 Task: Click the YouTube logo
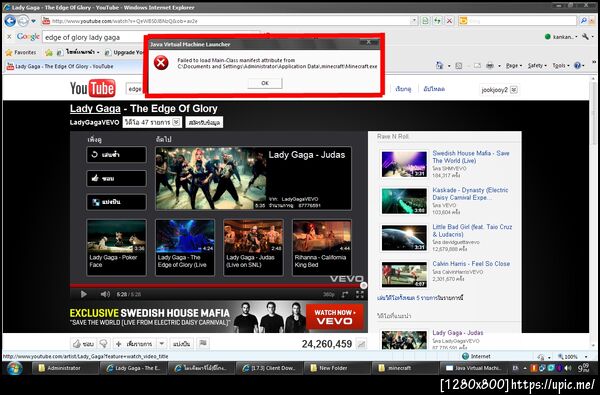93,88
